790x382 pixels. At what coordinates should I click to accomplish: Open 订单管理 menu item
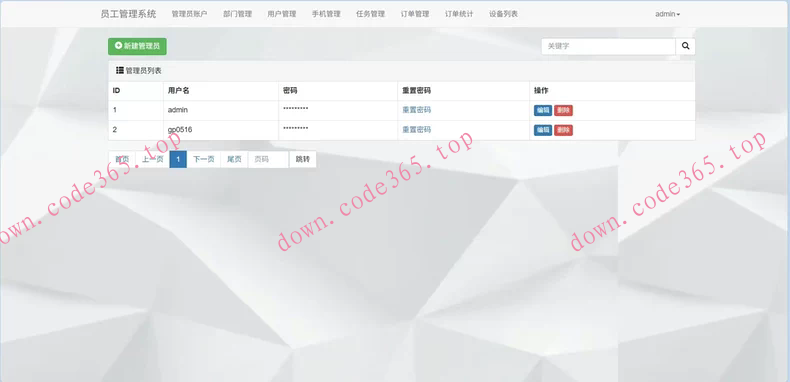coord(415,14)
